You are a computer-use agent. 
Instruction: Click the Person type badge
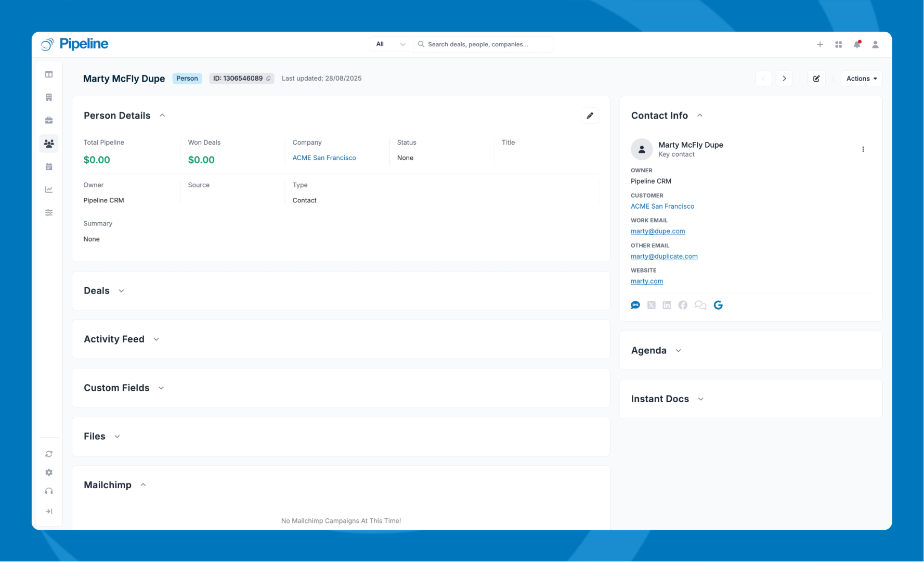(187, 79)
